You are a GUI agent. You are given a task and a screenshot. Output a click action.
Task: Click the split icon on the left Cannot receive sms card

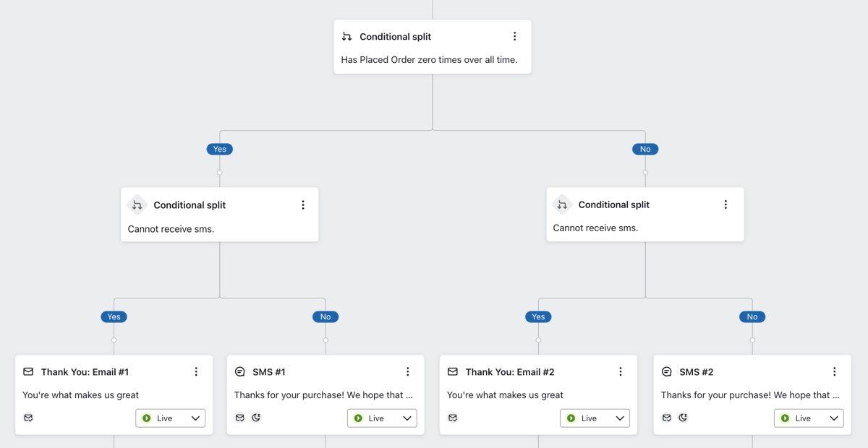[137, 204]
